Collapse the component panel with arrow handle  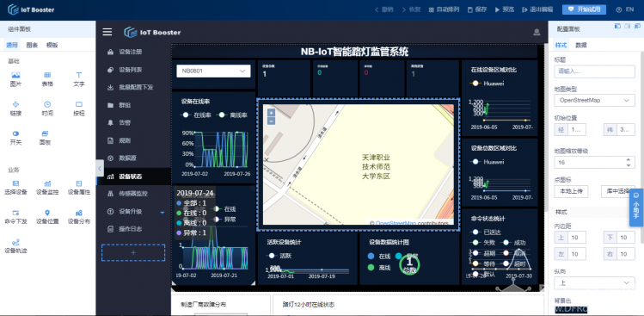[x=100, y=168]
